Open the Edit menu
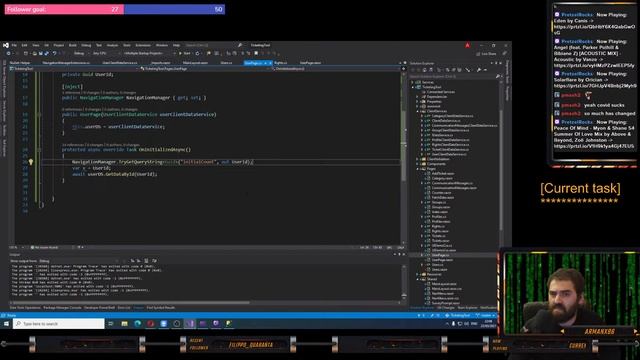The width and height of the screenshot is (640, 360). [24, 45]
